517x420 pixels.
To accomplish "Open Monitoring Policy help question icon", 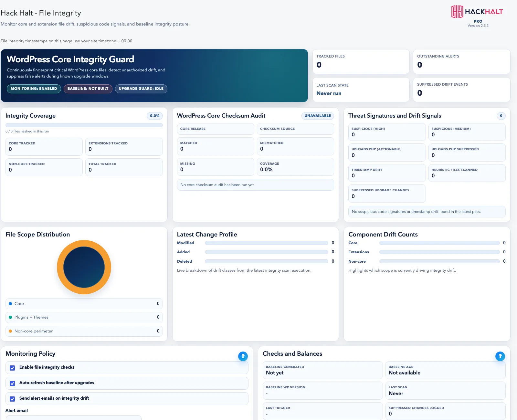I will click(x=243, y=356).
